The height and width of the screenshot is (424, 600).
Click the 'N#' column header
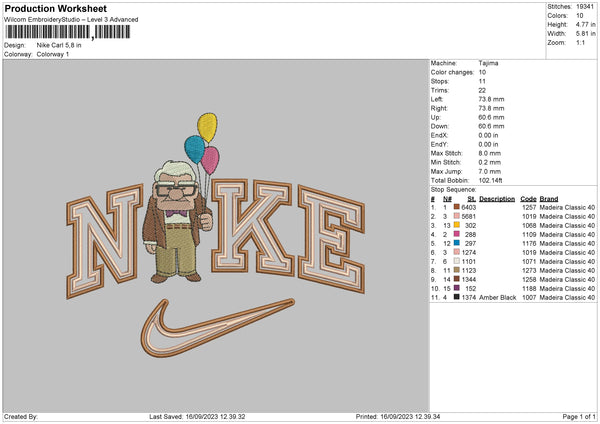(447, 199)
